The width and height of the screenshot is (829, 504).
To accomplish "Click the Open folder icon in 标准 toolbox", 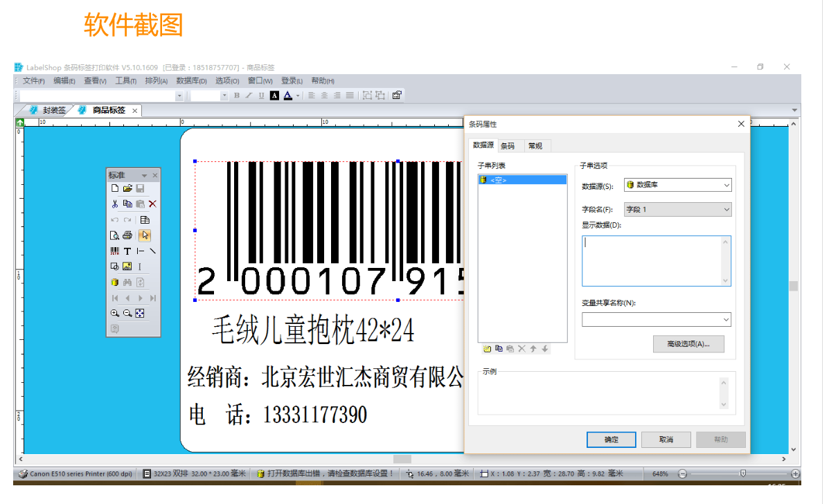I will 127,188.
